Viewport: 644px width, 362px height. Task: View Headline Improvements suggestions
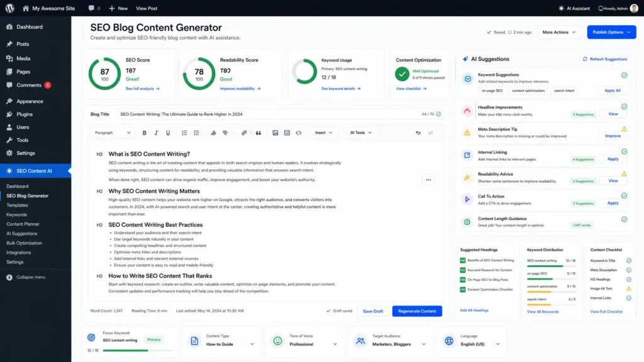[613, 114]
